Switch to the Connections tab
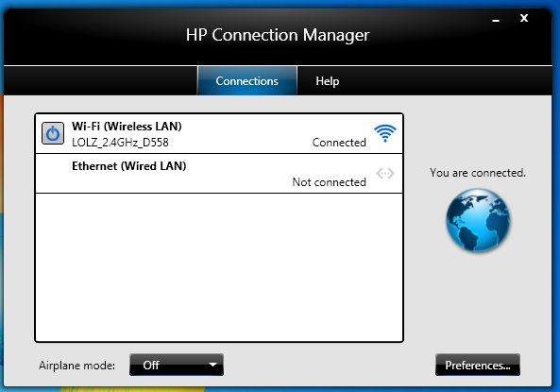Screen dimensions: 560x392 [x=246, y=80]
